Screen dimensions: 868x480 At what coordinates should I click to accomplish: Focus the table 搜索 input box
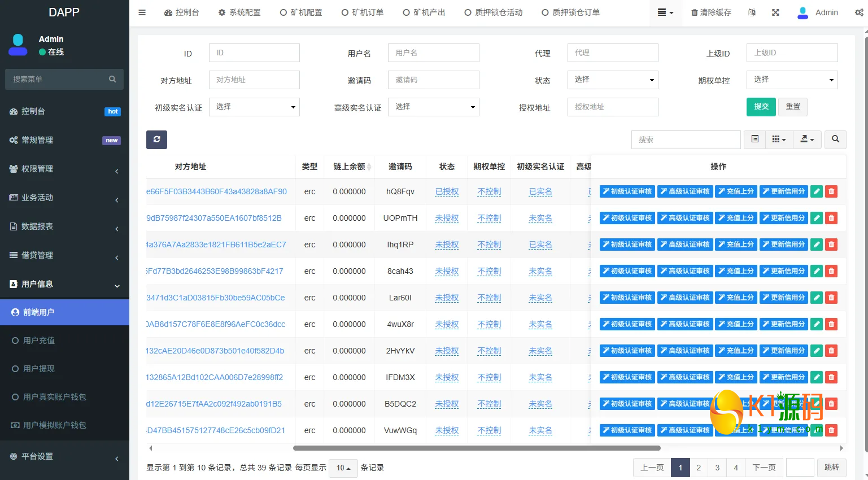point(686,139)
